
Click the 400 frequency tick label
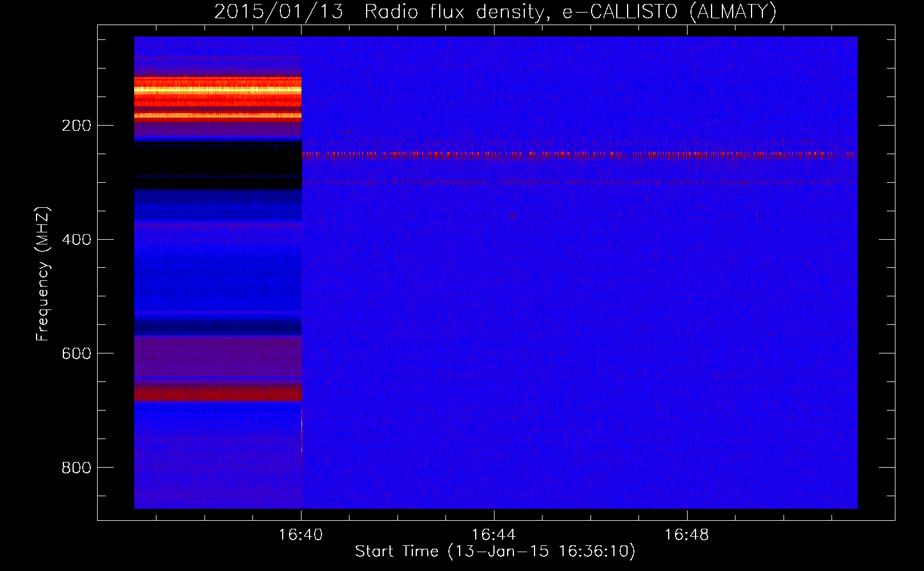click(77, 240)
